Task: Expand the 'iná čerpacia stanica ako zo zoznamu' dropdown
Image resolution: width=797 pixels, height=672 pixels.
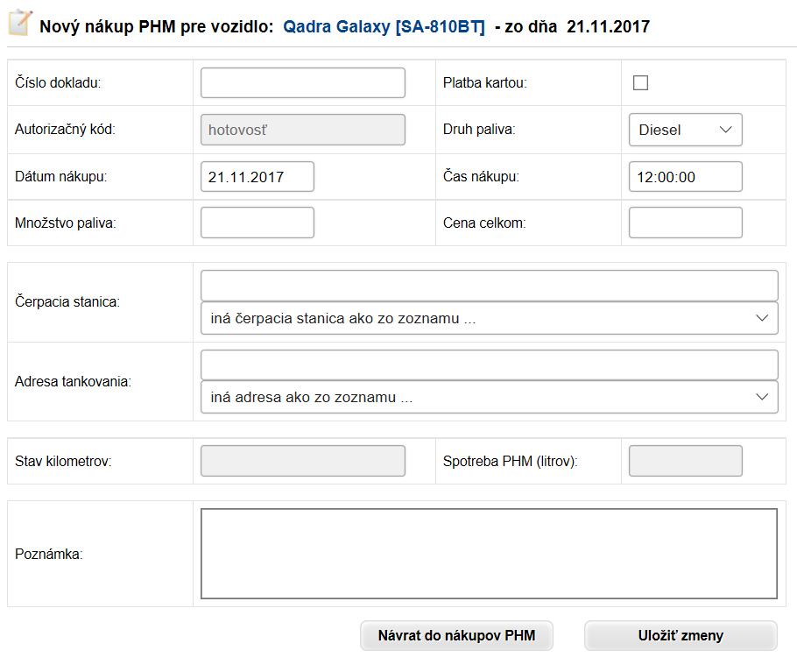Action: [x=489, y=318]
